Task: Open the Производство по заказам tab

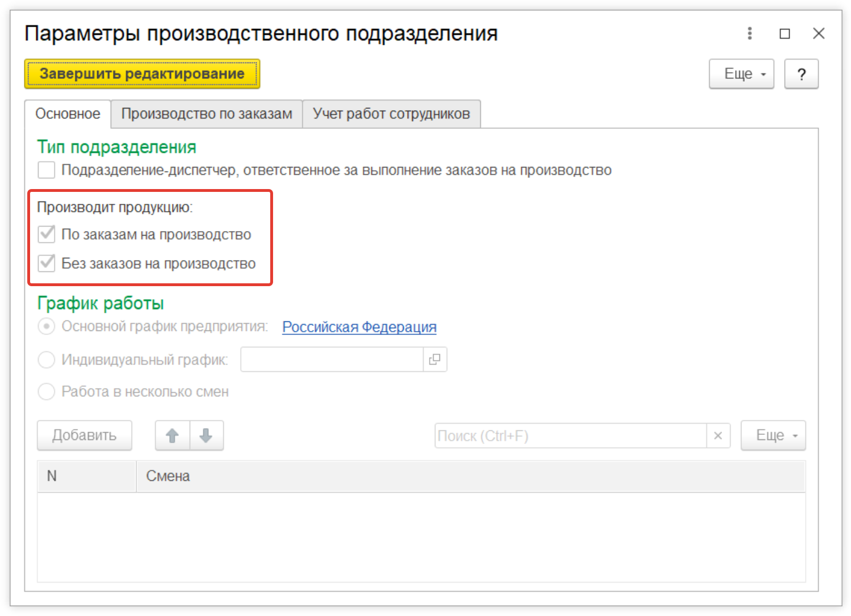Action: [207, 114]
